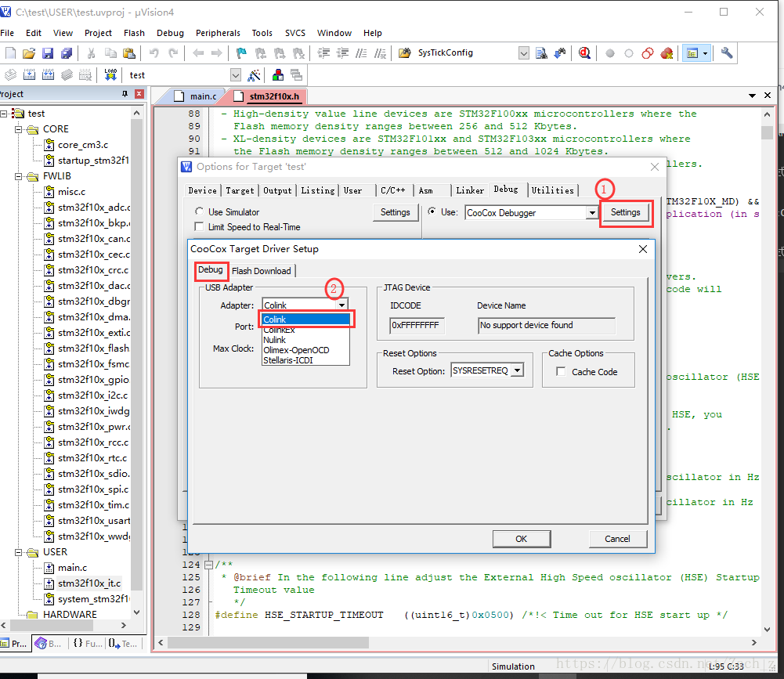Insert a bookmark with the flag icon
Screen dimensions: 784x679
pos(241,53)
